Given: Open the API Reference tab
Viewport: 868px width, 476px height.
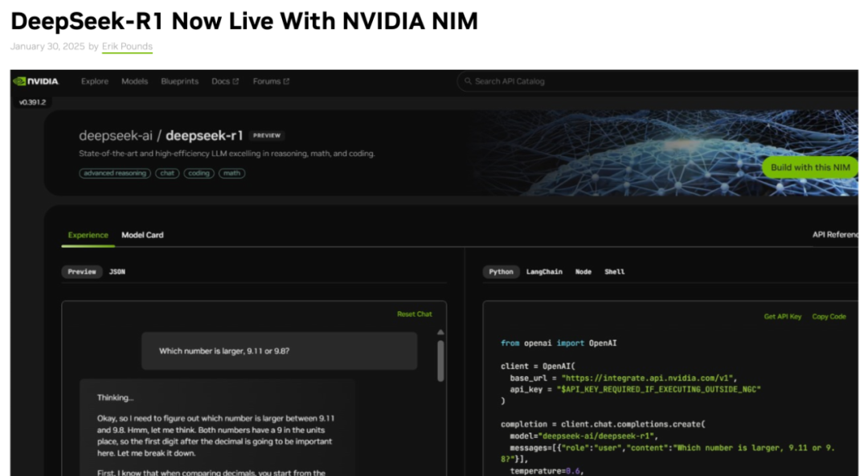Looking at the screenshot, I should [x=835, y=235].
